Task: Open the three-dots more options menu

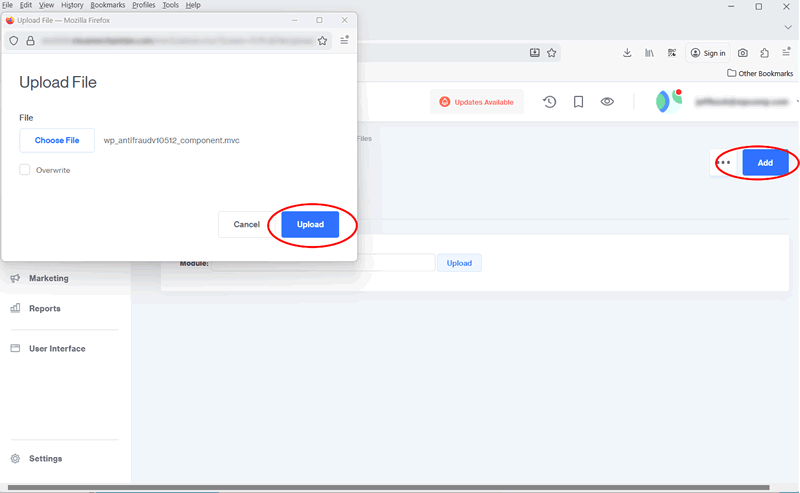Action: (723, 163)
